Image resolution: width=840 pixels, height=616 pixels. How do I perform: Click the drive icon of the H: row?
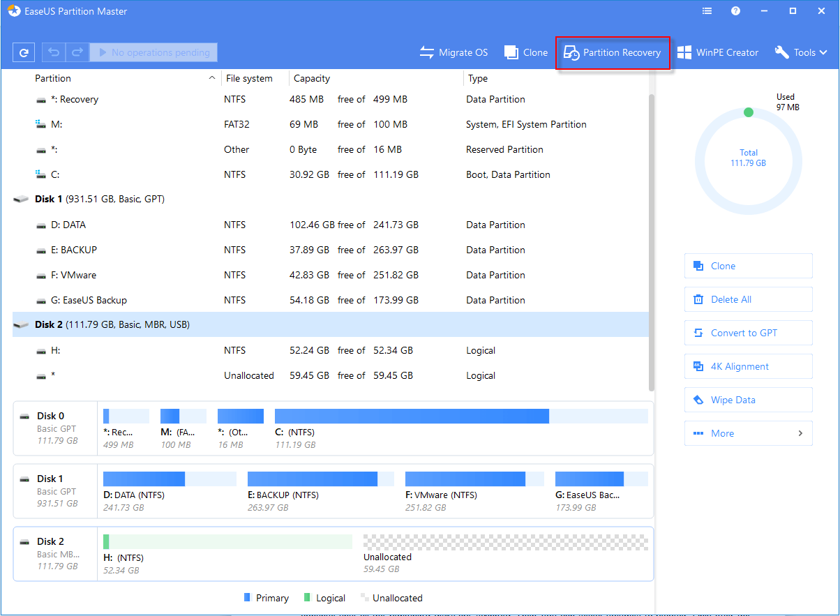coord(41,350)
